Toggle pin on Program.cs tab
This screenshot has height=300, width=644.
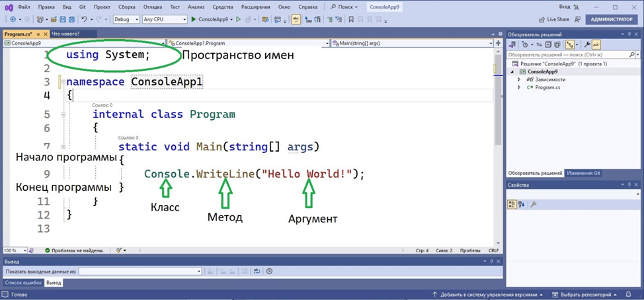click(38, 34)
